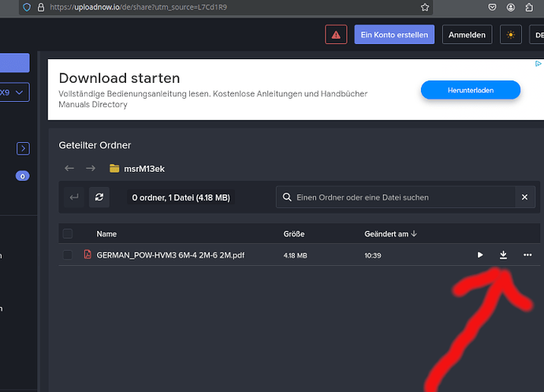
Task: Open the Pocket save icon in browser toolbar
Action: click(492, 7)
